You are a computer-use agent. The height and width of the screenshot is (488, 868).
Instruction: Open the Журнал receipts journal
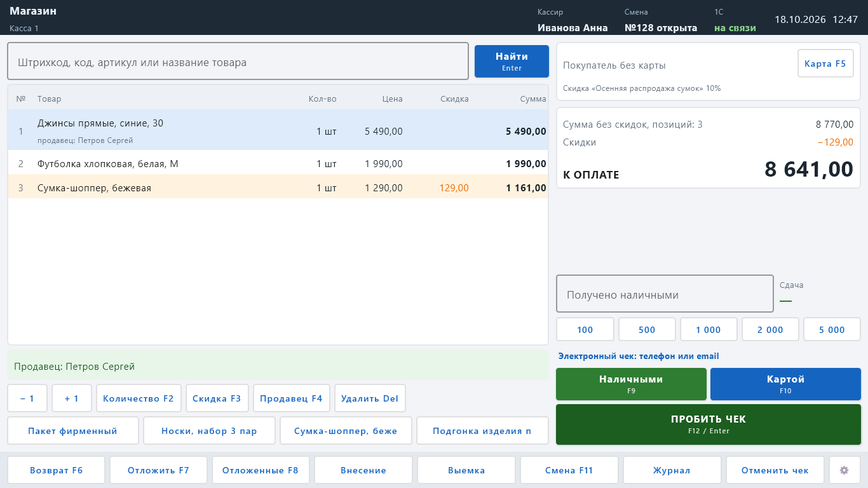672,470
